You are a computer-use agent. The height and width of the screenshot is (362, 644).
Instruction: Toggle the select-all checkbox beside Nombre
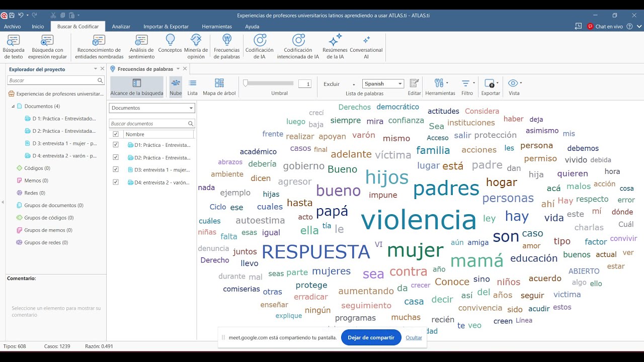[116, 134]
